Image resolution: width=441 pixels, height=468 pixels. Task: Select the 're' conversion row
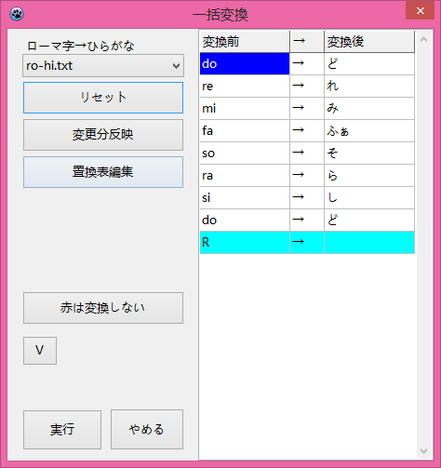(x=307, y=86)
